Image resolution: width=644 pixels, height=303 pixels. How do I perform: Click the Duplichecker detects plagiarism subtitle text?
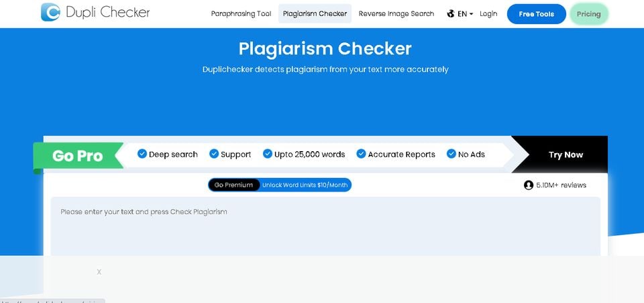(325, 69)
